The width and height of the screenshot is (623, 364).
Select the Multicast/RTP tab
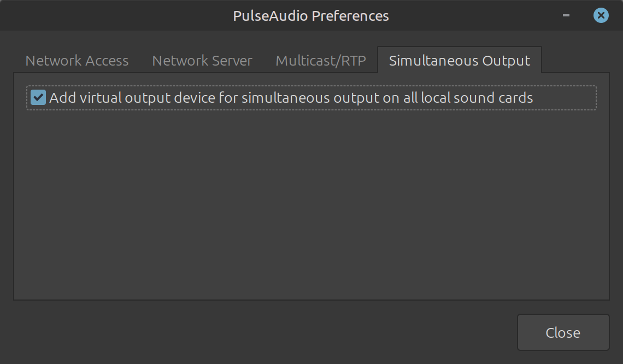click(321, 61)
